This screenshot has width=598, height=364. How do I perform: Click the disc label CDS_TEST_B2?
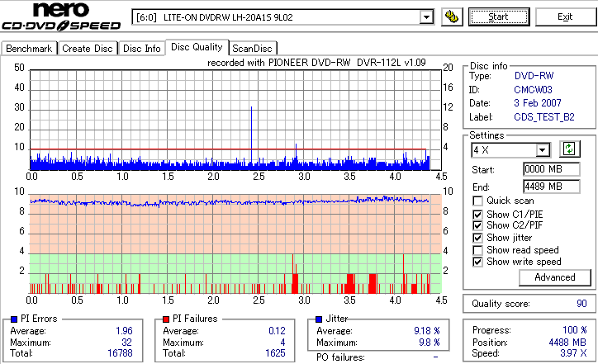point(544,117)
